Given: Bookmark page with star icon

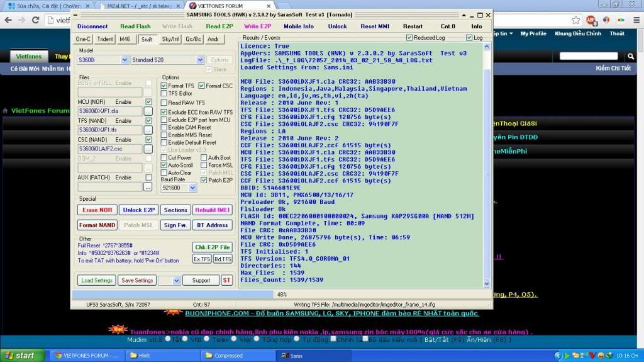Looking at the screenshot, I should pos(576,20).
